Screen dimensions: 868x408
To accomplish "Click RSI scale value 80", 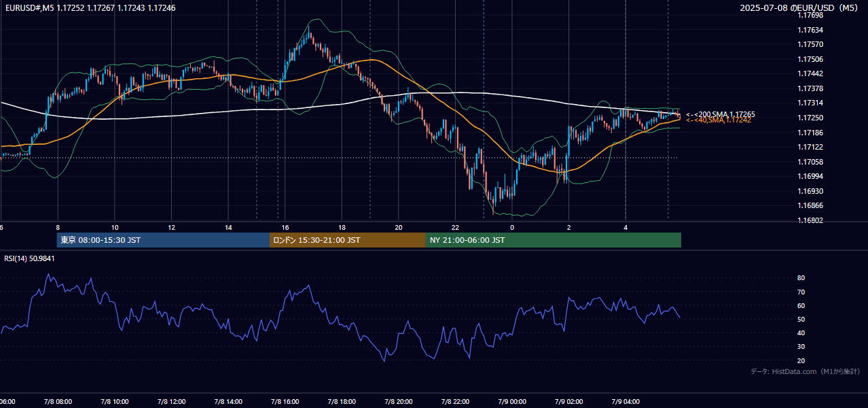I will click(801, 278).
